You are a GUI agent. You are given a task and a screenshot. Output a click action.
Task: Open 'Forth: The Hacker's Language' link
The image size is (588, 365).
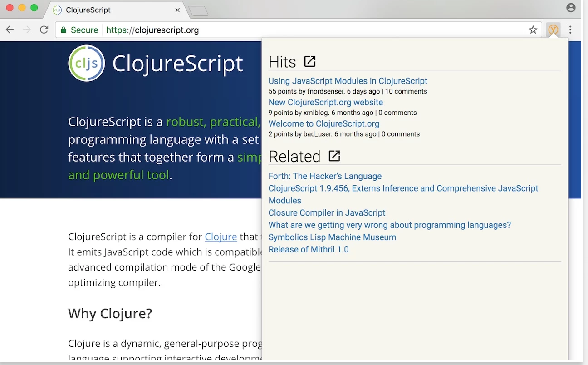[x=325, y=176]
